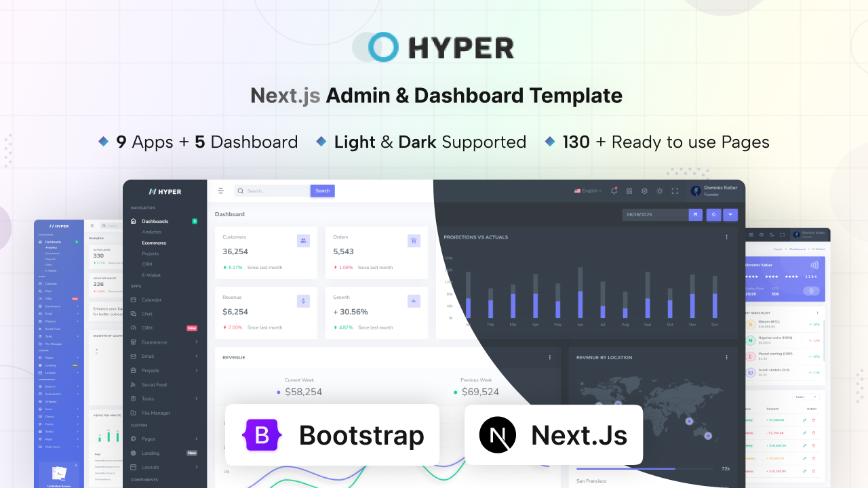Open Nigerian naira (NGN) watchlist entry
Image resolution: width=868 pixels, height=488 pixels.
point(783,340)
